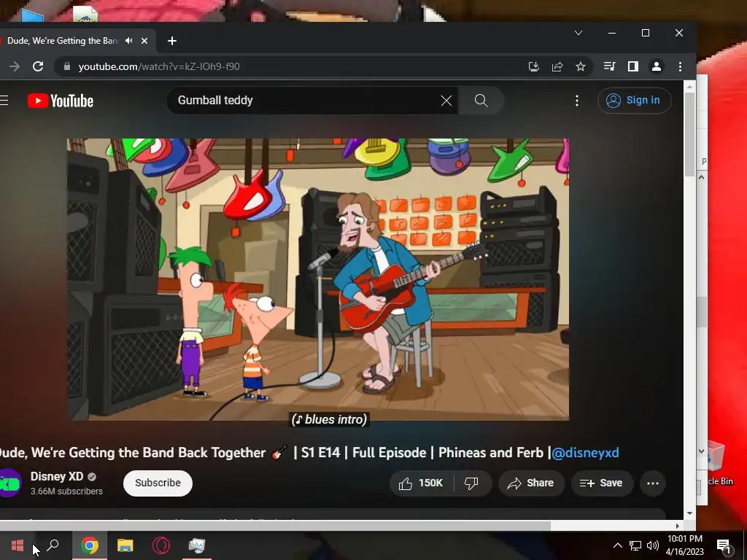Mute the tab audio speaker icon
This screenshot has width=747, height=560.
[128, 41]
